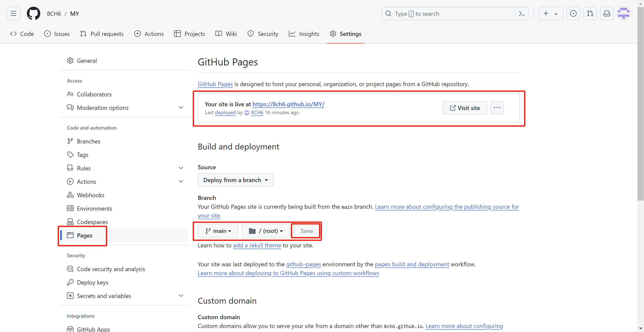The height and width of the screenshot is (332, 644).
Task: Click scrollbar down arrow
Action: (640, 328)
